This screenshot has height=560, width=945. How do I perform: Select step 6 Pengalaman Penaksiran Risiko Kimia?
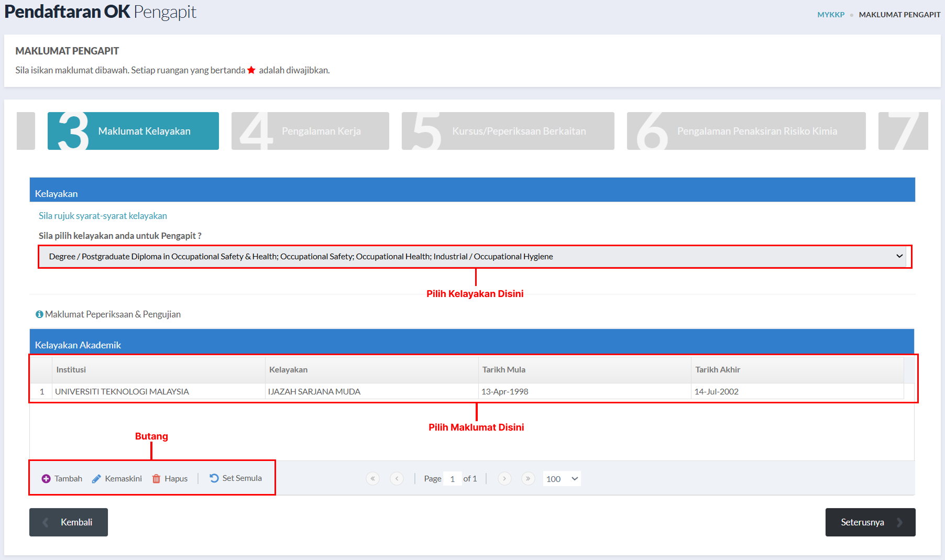click(x=746, y=131)
